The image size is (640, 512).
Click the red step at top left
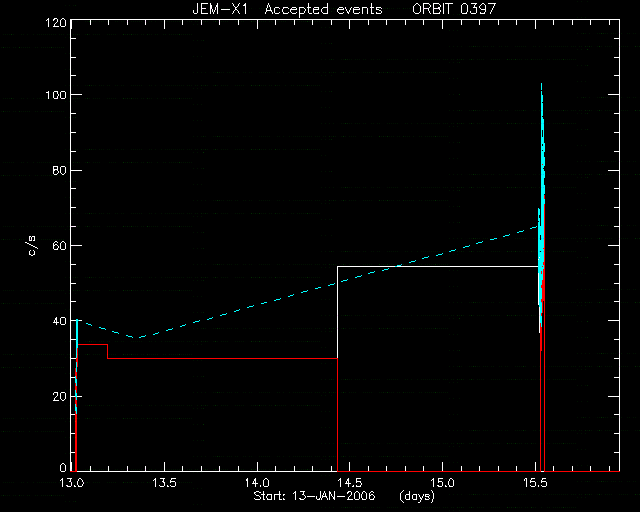pyautogui.click(x=93, y=345)
